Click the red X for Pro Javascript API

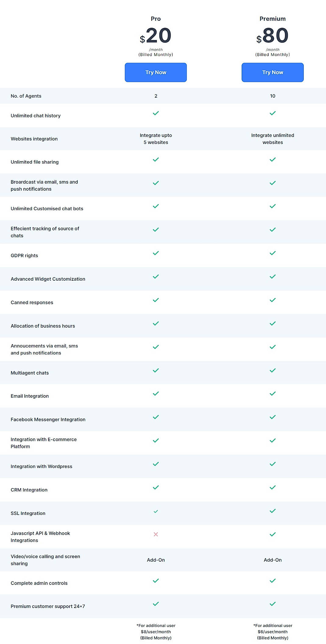(x=155, y=534)
